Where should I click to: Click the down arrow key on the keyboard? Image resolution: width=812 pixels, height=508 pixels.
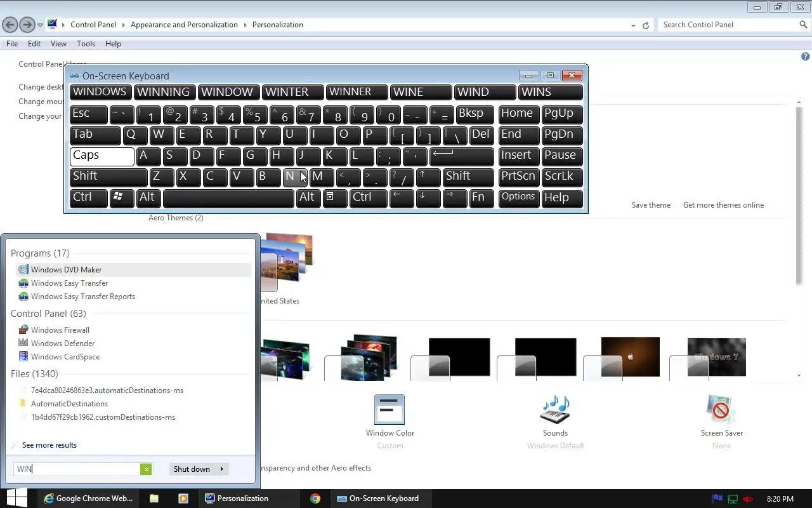pyautogui.click(x=428, y=197)
